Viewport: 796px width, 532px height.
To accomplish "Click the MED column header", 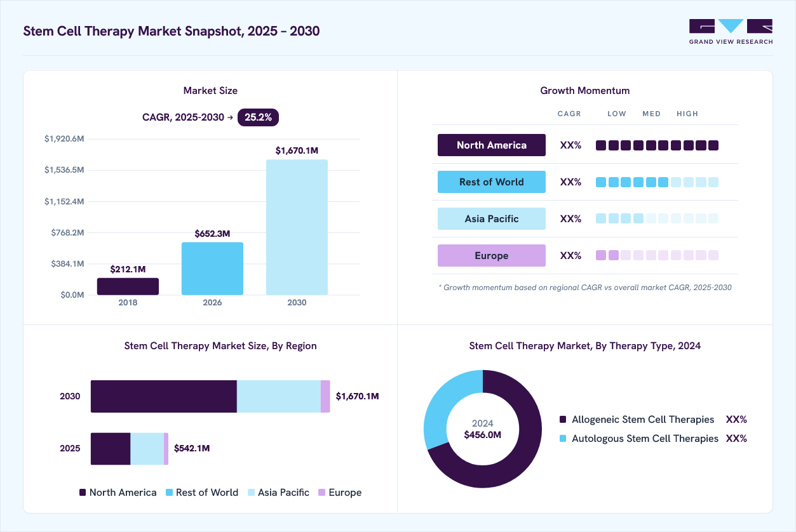I will [x=652, y=114].
